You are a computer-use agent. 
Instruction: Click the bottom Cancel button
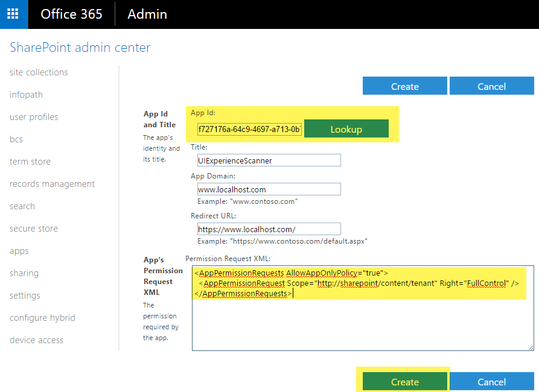491,382
